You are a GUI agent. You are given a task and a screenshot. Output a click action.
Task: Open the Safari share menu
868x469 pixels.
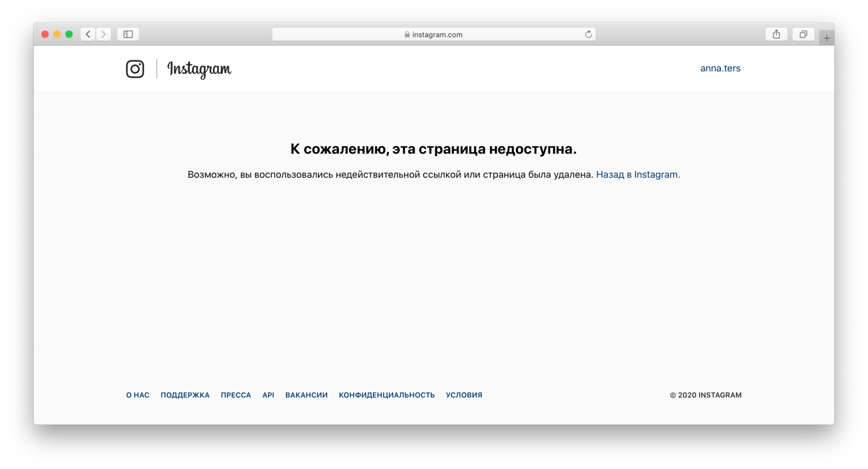pyautogui.click(x=776, y=34)
